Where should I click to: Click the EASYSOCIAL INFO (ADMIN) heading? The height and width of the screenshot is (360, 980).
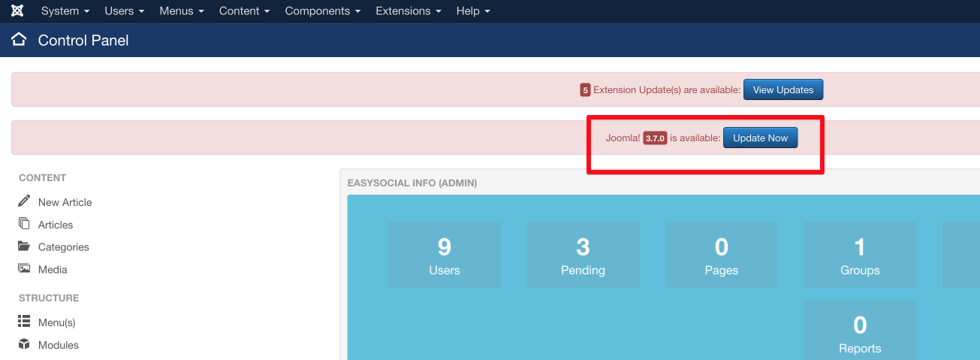[x=412, y=183]
